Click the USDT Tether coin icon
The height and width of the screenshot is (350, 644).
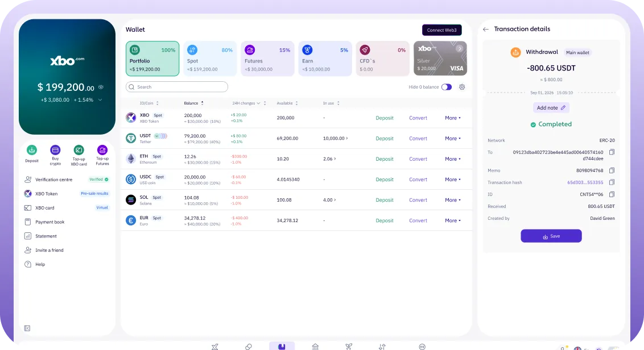point(131,138)
